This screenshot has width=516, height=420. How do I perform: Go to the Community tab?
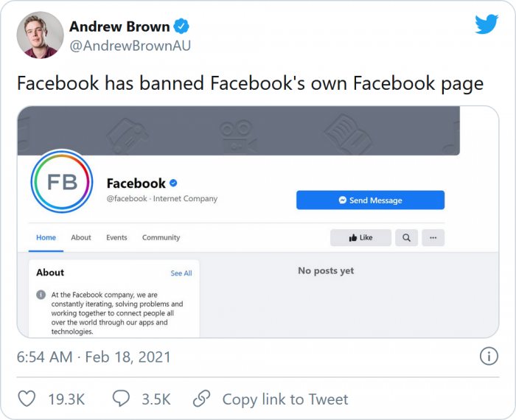[161, 237]
